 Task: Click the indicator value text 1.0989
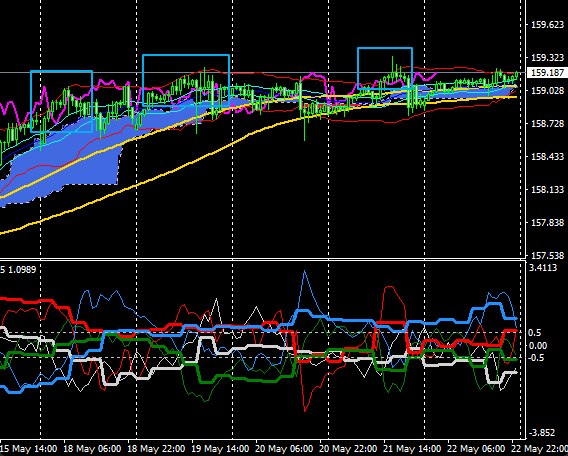[x=22, y=269]
